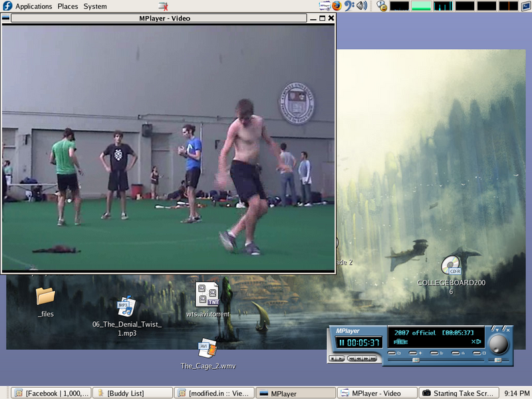Open the Firefox launcher in top panel

click(336, 6)
